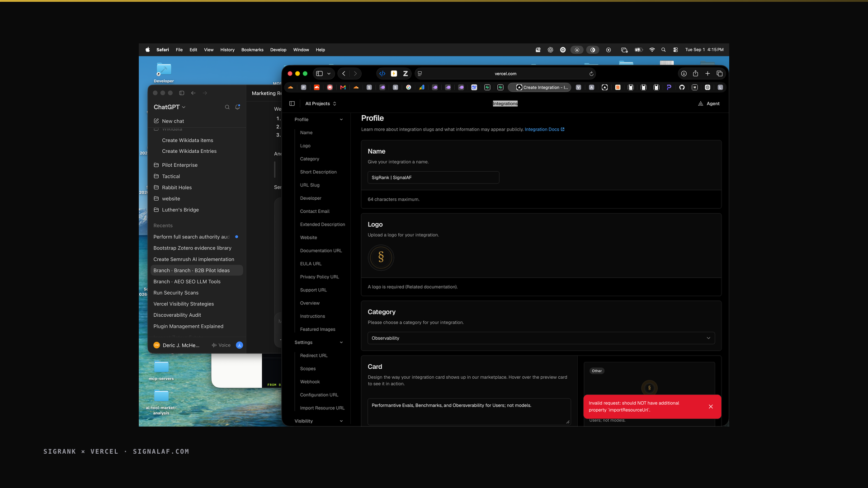Go to Import Resource URL setting
868x488 pixels.
[x=322, y=408]
